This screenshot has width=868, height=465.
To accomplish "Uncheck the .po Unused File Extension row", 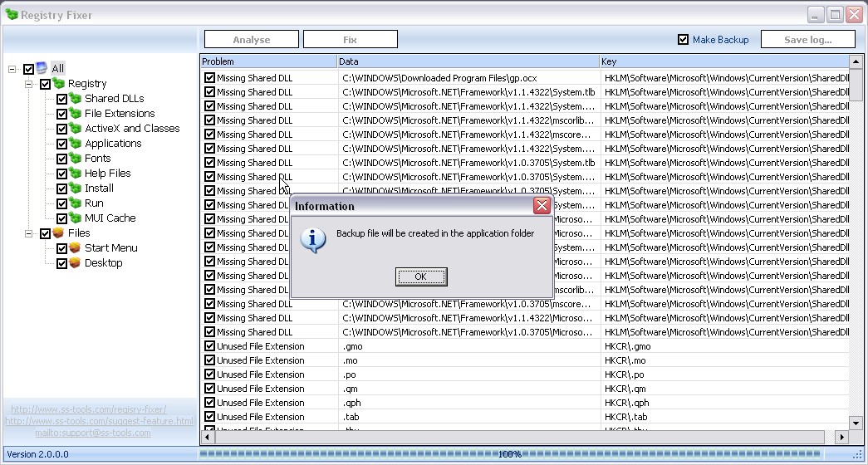I will [x=210, y=374].
